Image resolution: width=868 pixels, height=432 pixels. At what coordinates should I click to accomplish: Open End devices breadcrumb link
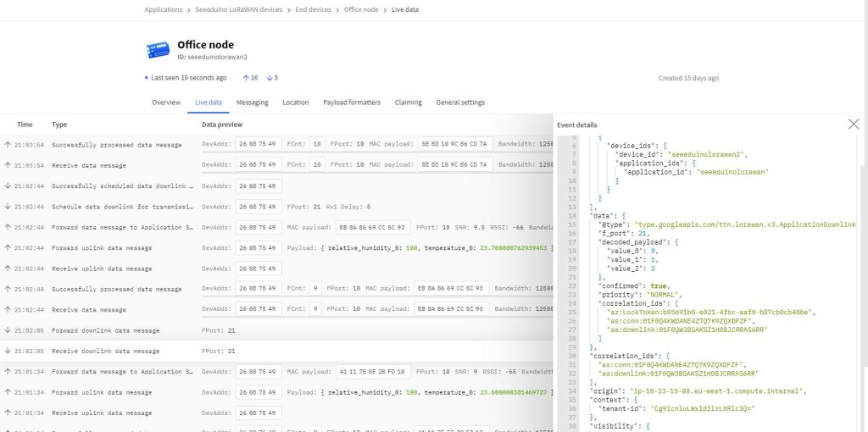pyautogui.click(x=313, y=10)
